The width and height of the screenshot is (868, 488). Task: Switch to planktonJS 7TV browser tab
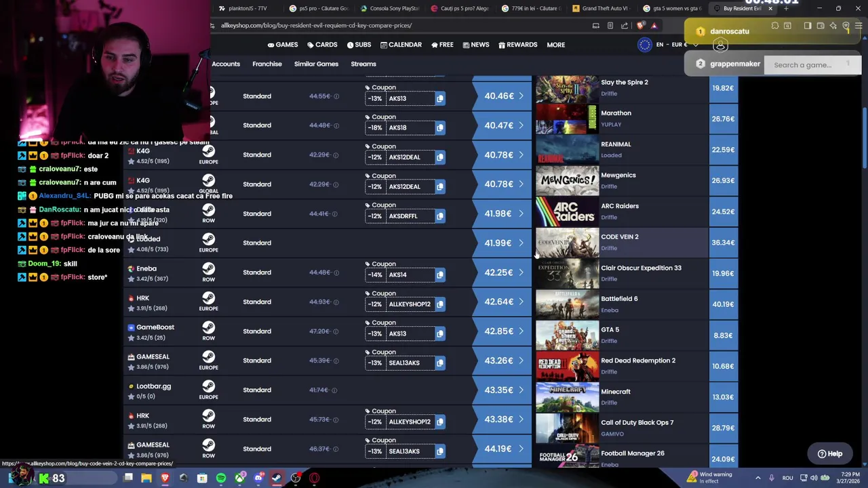[x=248, y=8]
